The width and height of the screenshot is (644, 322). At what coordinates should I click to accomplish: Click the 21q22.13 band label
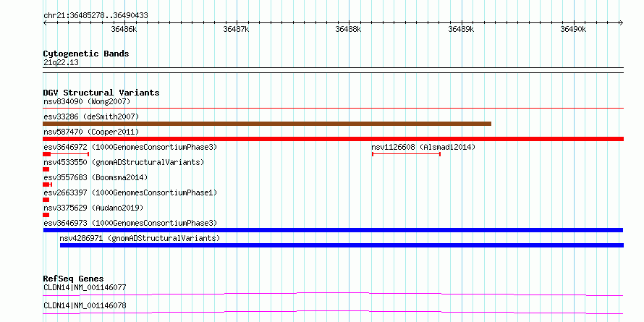tap(61, 63)
